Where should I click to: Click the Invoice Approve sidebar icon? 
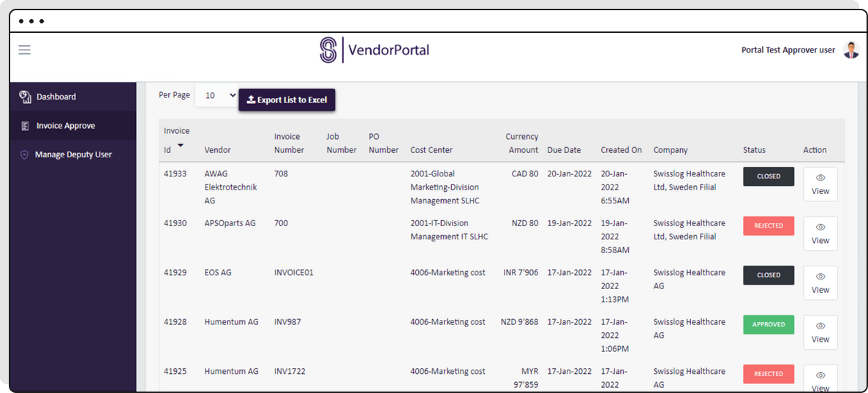[x=26, y=126]
